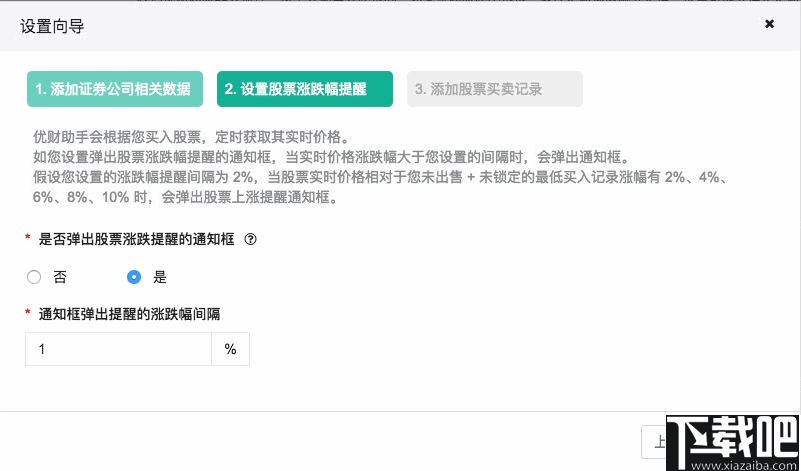Click the red asterisk before 是否弹出
Image resolution: width=801 pixels, height=471 pixels.
pos(26,239)
